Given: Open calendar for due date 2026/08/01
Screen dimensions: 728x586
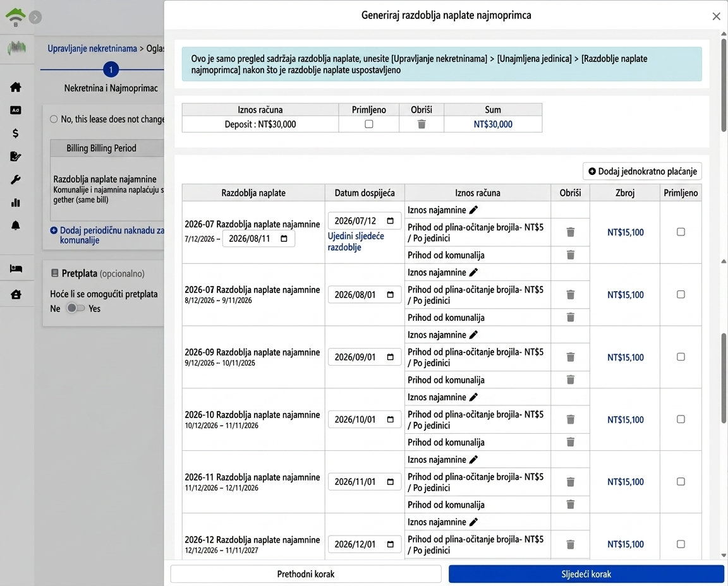Looking at the screenshot, I should [390, 295].
